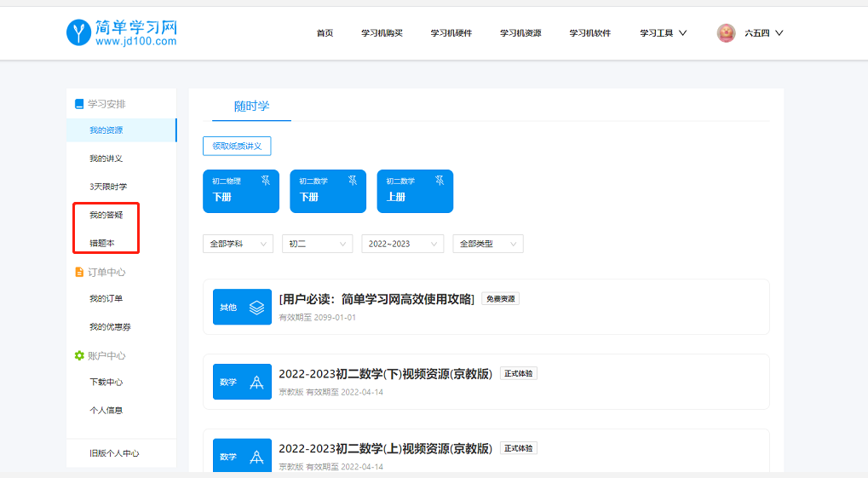Screen dimensions: 868x478
Task: Click the 订单中心 section heading
Action: pos(106,272)
